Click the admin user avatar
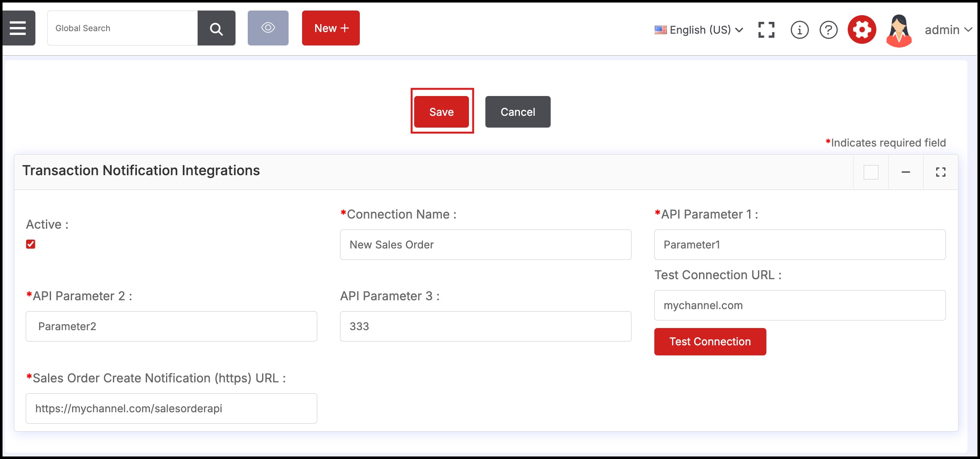Screen dimensions: 980x459 899,30
